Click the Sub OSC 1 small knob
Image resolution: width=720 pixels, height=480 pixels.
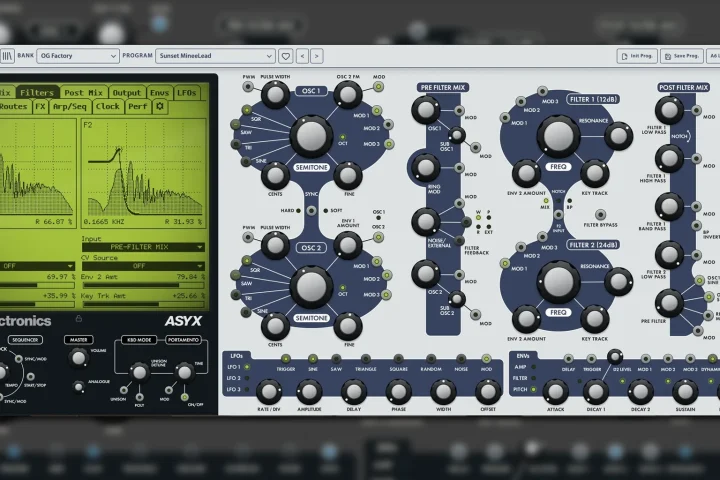click(x=456, y=135)
